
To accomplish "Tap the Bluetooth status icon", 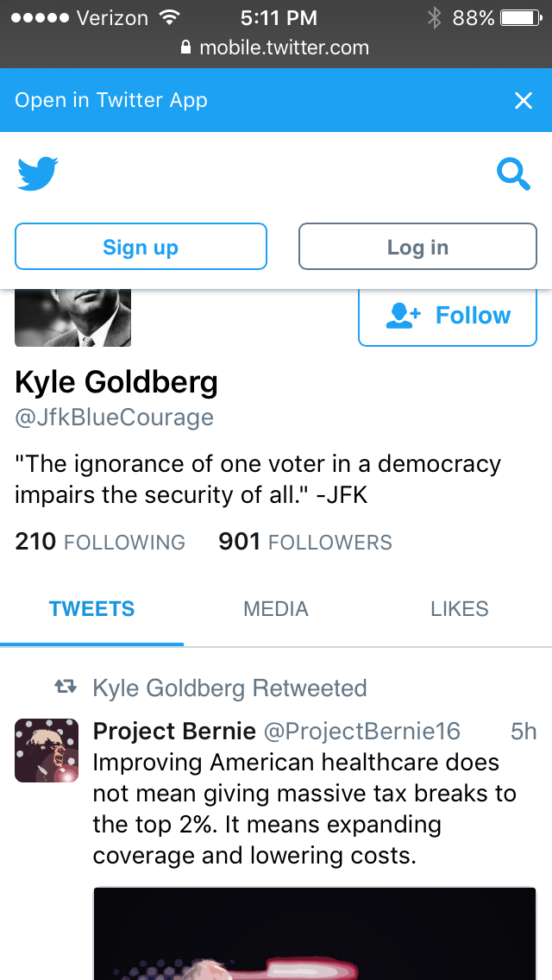I will coord(434,17).
